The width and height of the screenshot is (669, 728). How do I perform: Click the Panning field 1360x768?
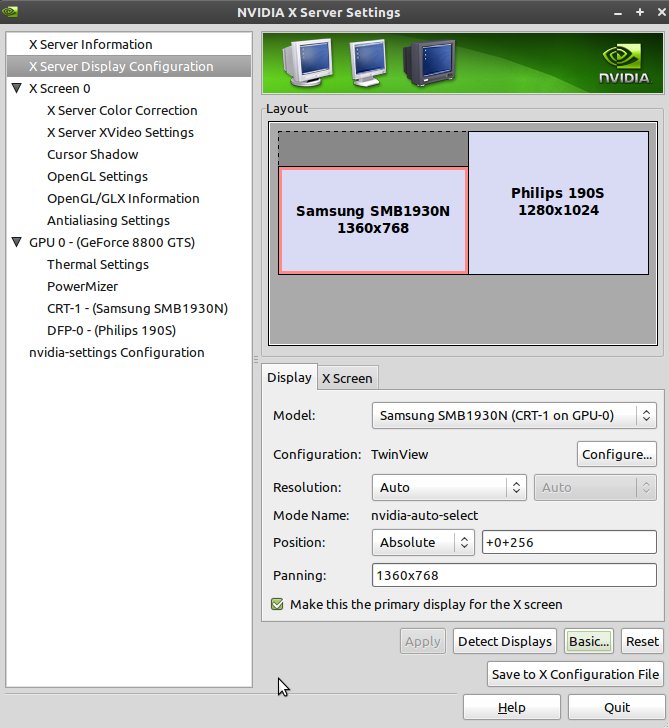click(514, 575)
